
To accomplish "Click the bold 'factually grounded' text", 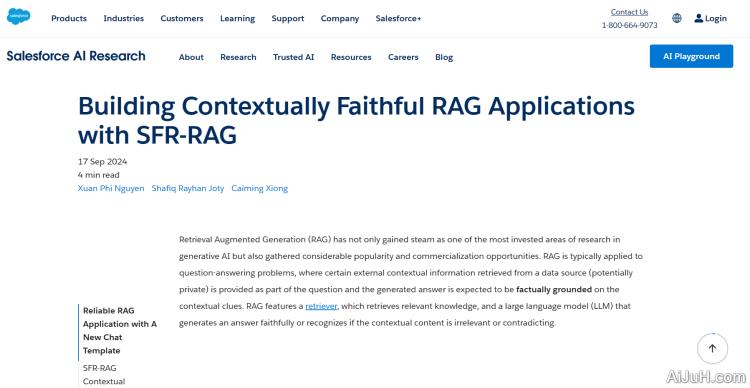I will click(x=554, y=289).
